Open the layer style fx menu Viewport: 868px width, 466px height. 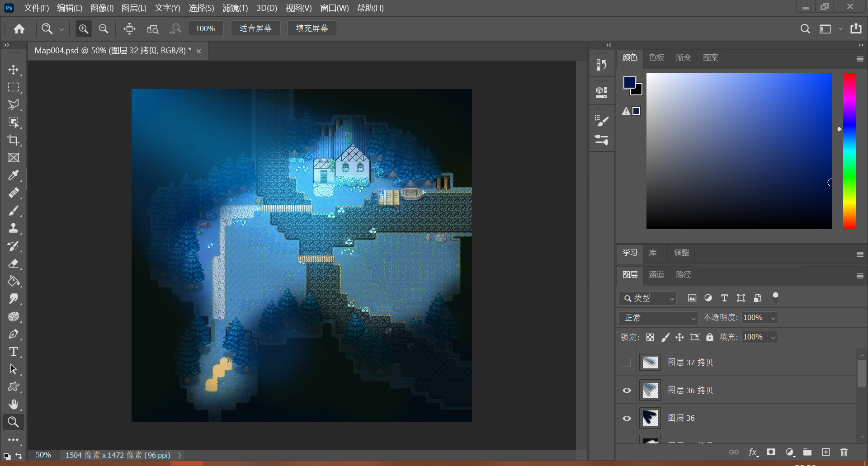pos(753,452)
